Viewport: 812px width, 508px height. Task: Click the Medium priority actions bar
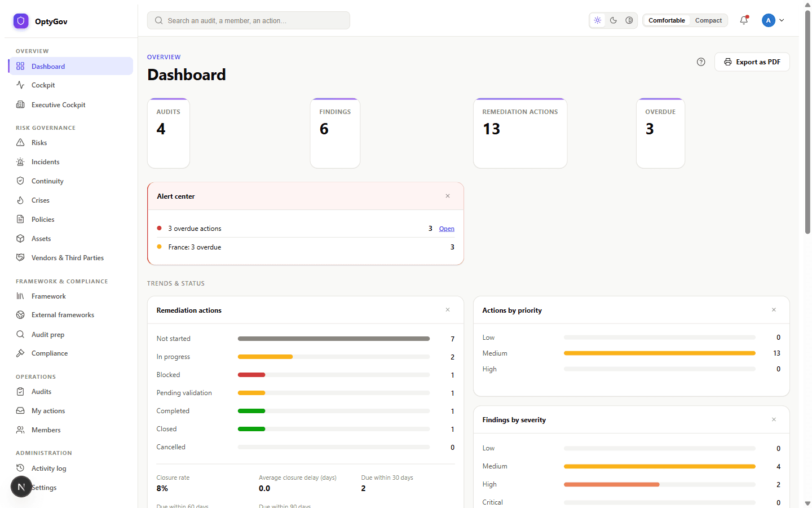pos(660,353)
